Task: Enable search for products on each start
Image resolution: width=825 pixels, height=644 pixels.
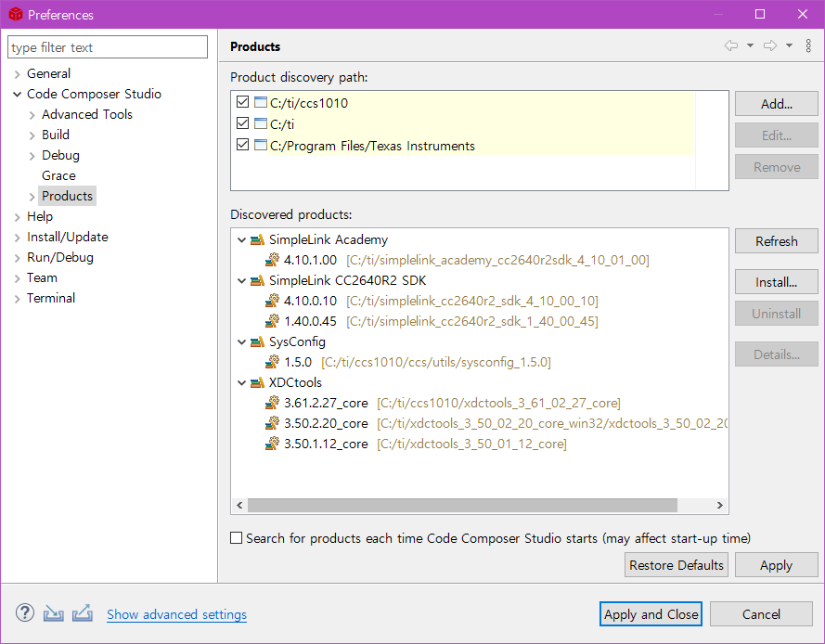Action: [x=237, y=537]
